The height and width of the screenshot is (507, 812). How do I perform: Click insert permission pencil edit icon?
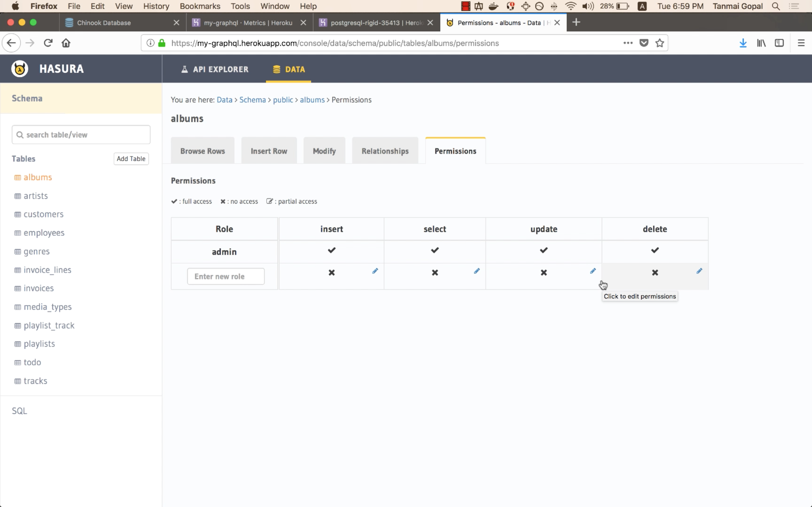tap(375, 271)
